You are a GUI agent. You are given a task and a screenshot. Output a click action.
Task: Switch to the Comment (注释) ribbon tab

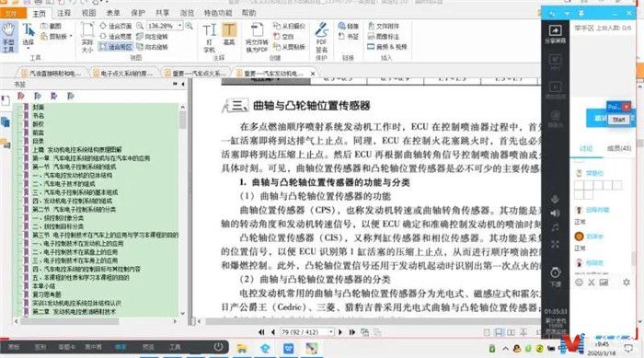64,13
